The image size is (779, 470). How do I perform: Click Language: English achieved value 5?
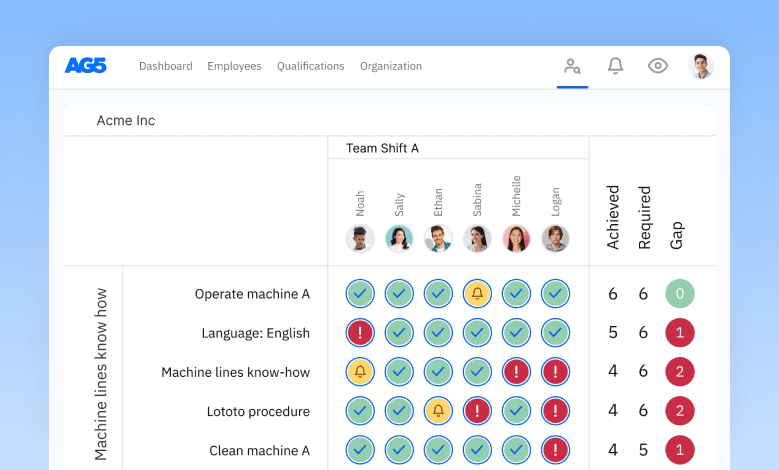[x=613, y=332]
